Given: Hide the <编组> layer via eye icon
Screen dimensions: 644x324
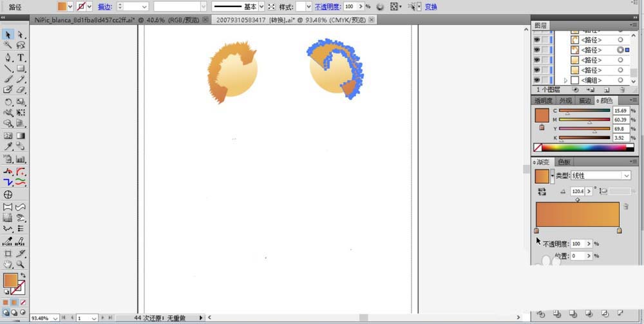Looking at the screenshot, I should [537, 80].
